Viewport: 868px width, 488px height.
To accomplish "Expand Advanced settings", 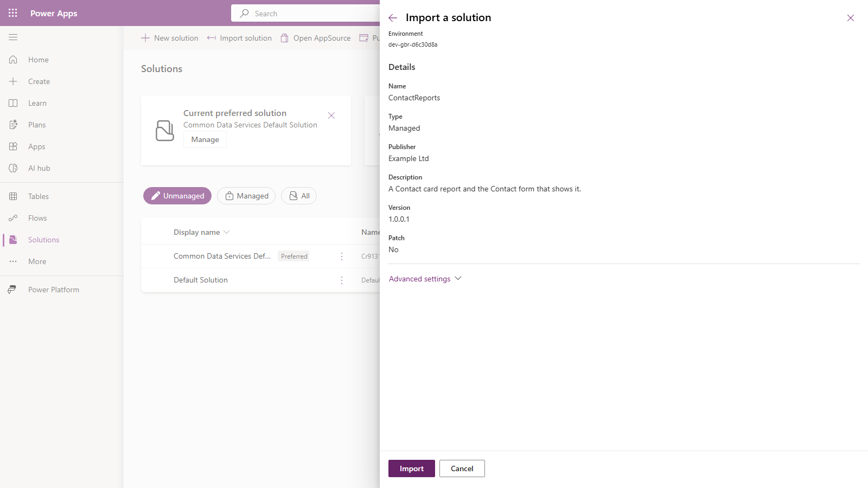I will 425,279.
